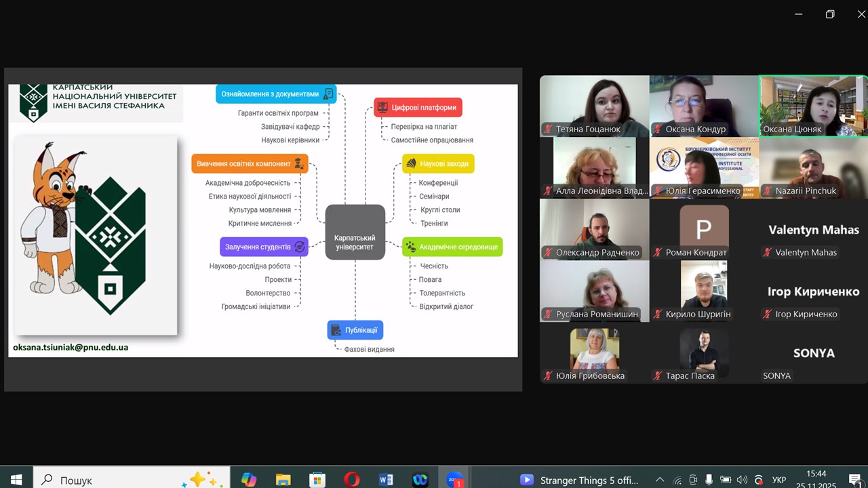This screenshot has height=488, width=868.
Task: Open the clock and date flyout
Action: coord(816,479)
